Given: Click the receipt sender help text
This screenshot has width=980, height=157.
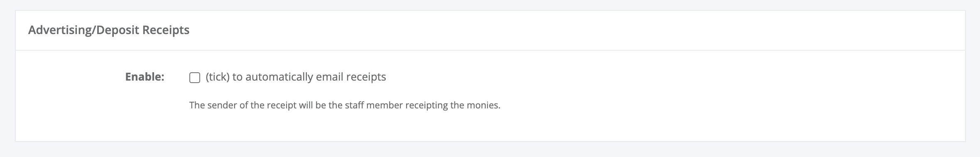Looking at the screenshot, I should (345, 105).
